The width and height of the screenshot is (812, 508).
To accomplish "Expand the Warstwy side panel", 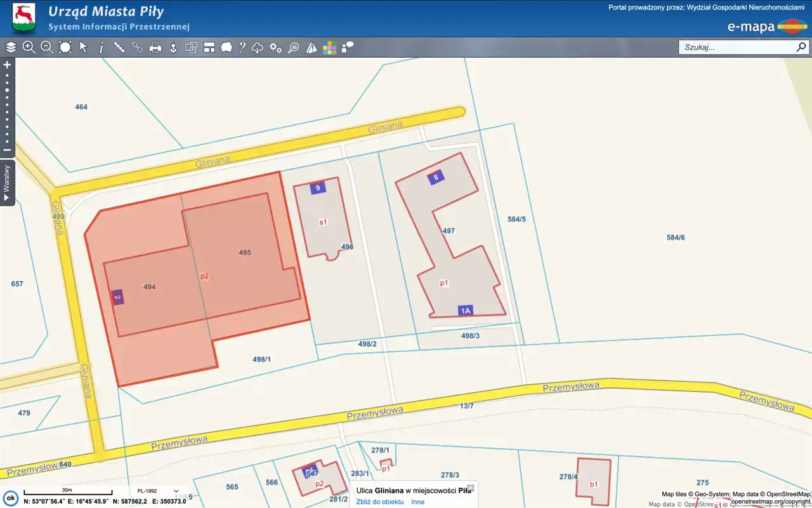I will point(7,183).
